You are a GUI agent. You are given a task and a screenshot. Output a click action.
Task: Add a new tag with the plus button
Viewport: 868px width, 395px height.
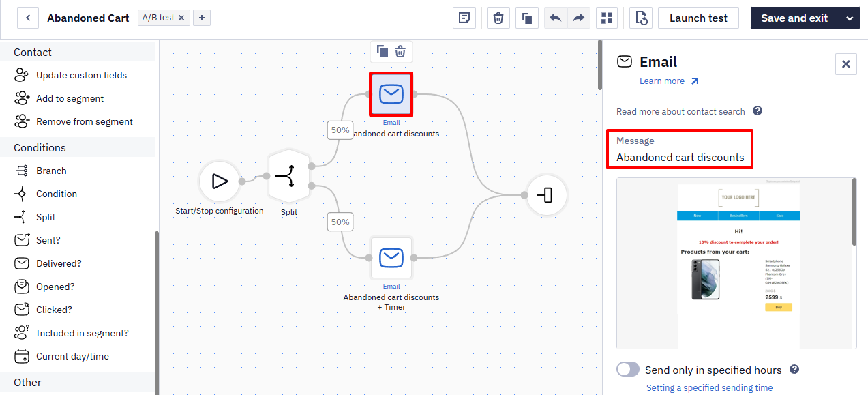pos(202,18)
